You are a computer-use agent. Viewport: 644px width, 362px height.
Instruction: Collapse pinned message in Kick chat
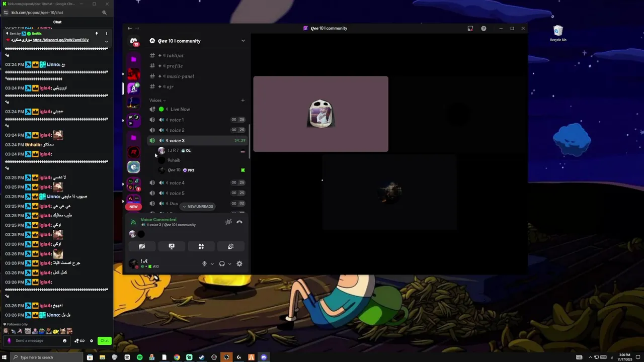106,41
